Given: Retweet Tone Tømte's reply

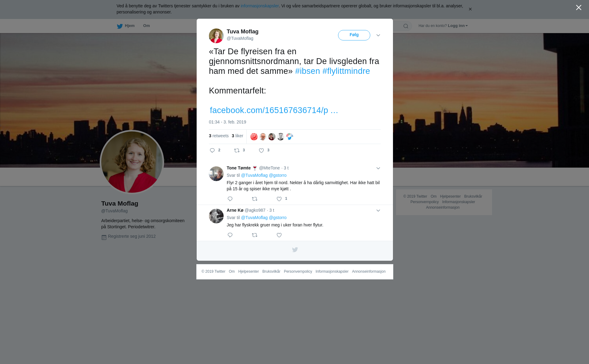Looking at the screenshot, I should [255, 199].
